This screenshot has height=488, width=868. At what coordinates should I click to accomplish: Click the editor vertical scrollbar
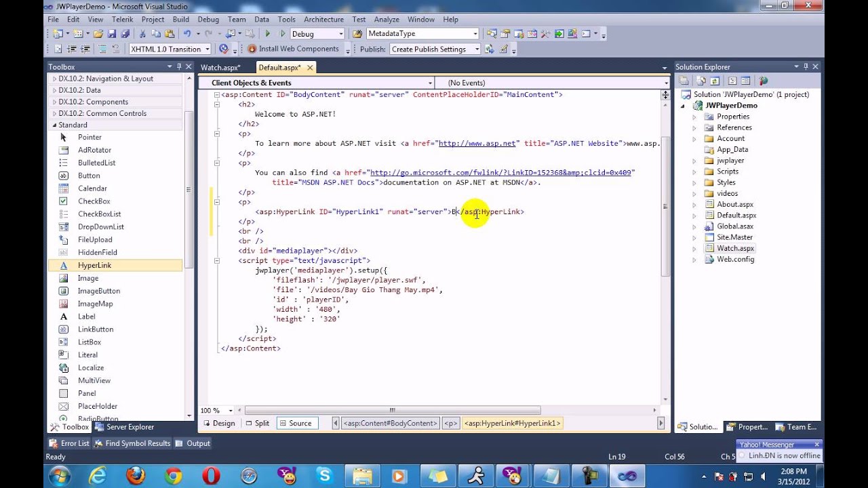(665, 205)
